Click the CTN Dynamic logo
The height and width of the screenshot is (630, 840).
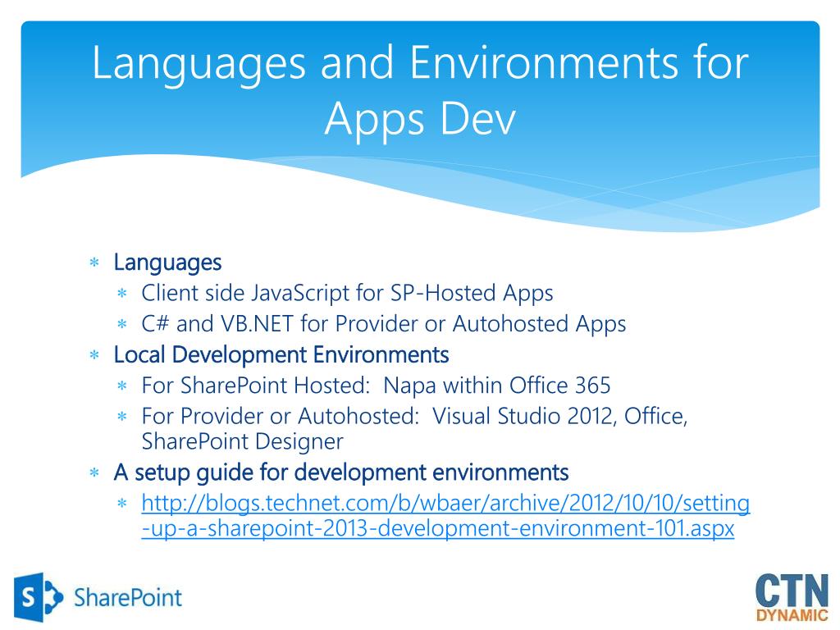tap(792, 597)
